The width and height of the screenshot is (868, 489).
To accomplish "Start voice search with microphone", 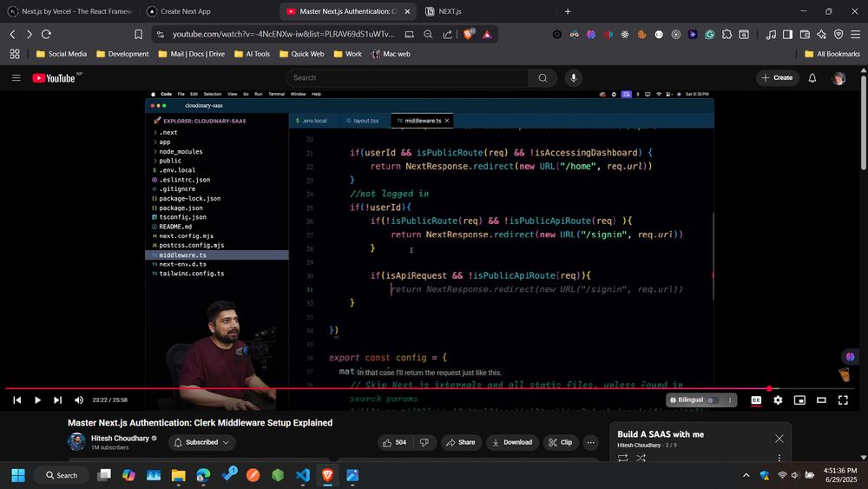I will (x=573, y=78).
